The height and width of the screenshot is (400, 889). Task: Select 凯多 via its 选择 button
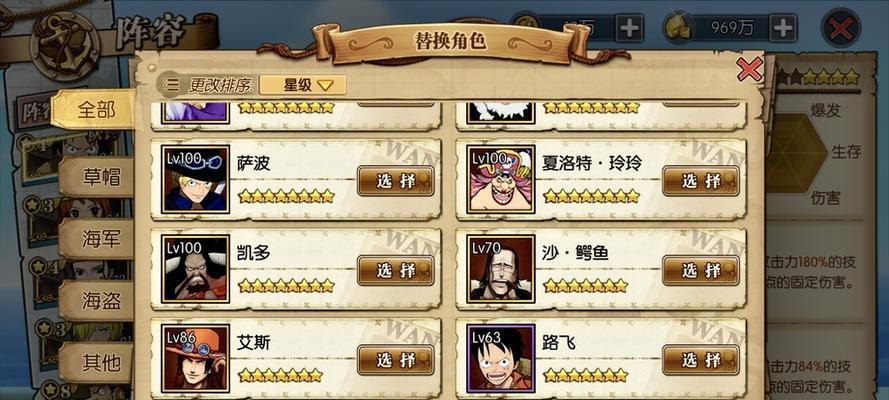pyautogui.click(x=396, y=270)
